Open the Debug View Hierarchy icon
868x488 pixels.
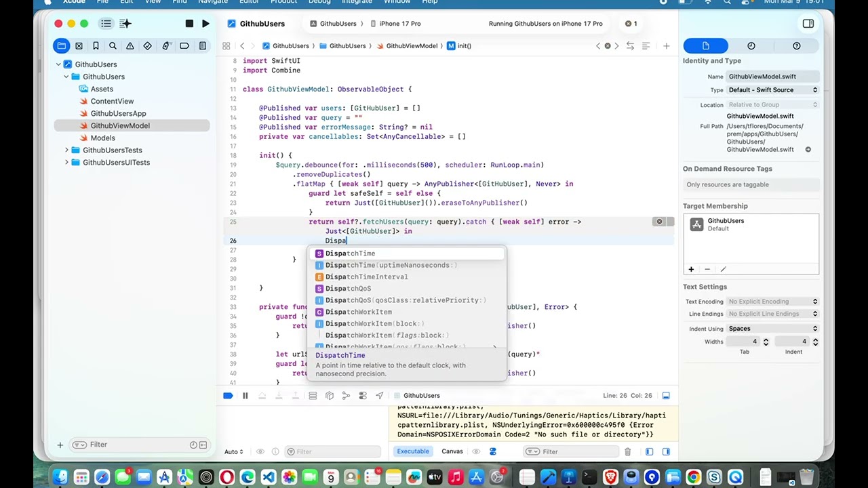tap(330, 396)
